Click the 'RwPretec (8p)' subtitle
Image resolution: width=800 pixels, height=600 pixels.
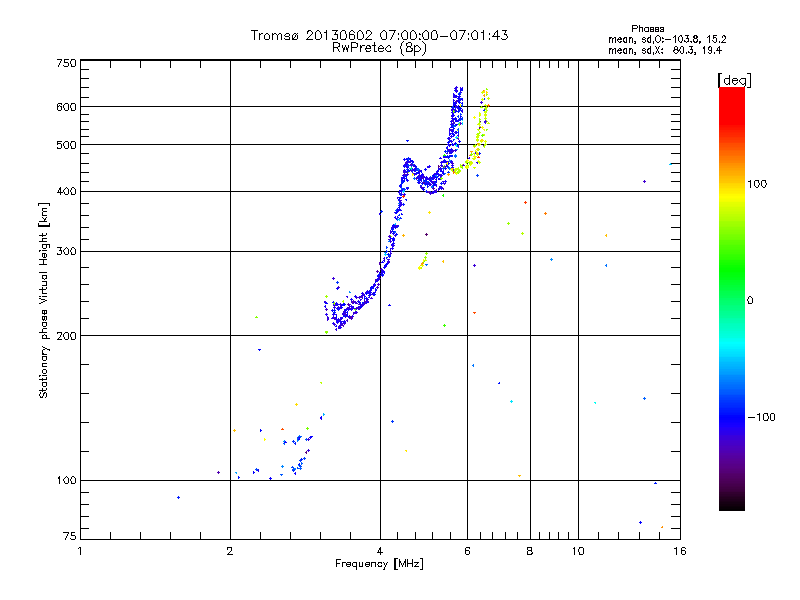pos(379,48)
